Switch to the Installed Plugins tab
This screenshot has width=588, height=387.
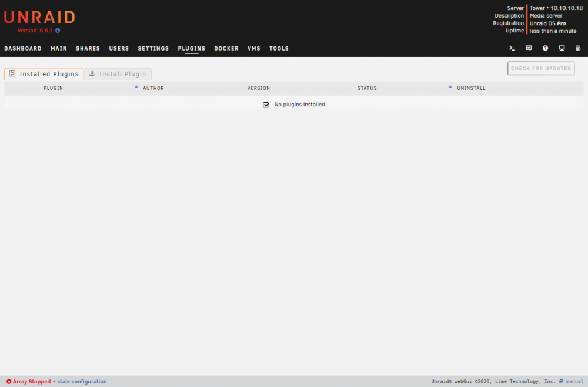(44, 74)
